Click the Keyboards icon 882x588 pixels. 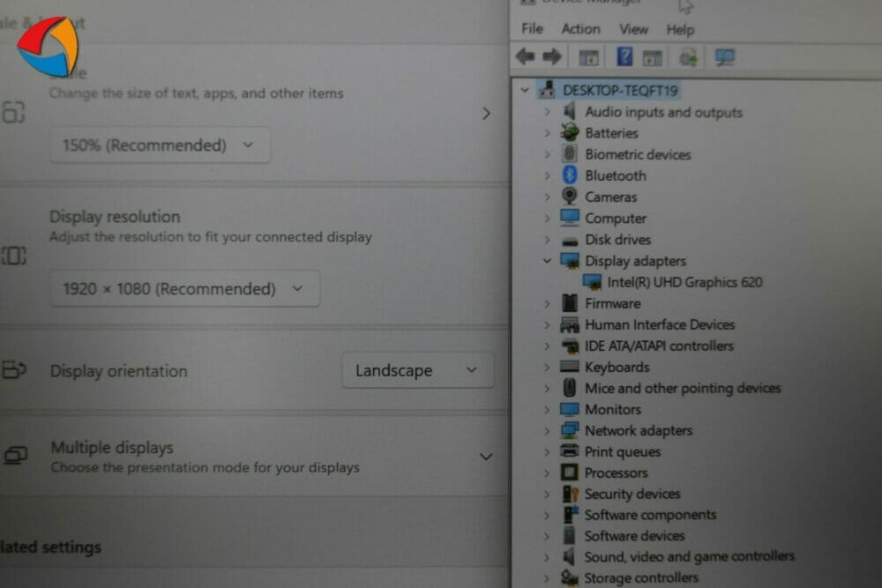(x=569, y=367)
